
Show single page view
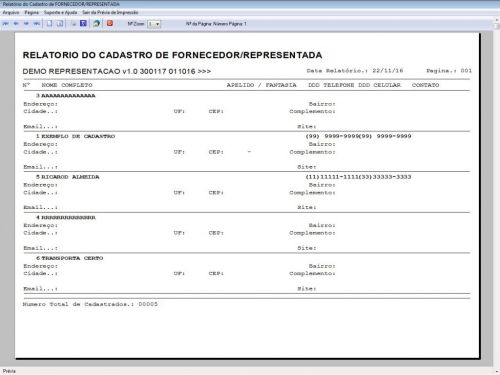tap(49, 24)
